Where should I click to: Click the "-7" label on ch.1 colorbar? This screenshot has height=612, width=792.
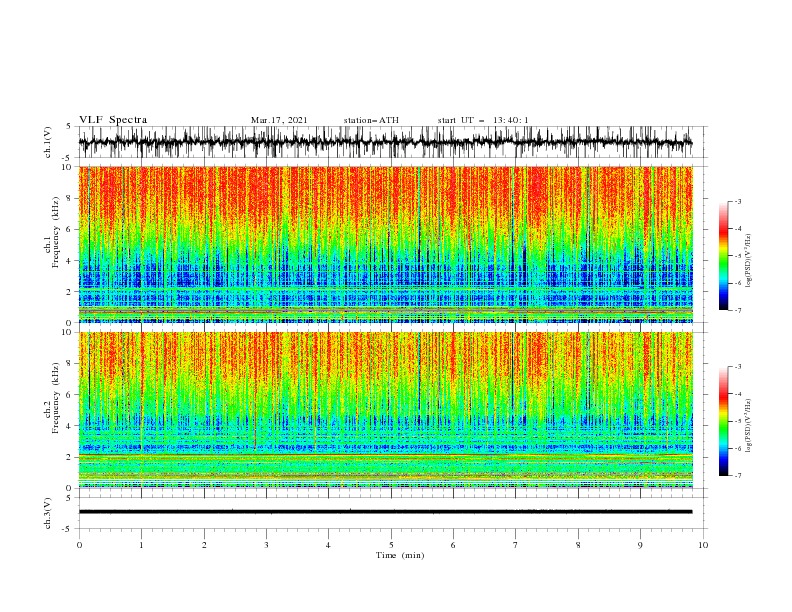click(x=738, y=310)
